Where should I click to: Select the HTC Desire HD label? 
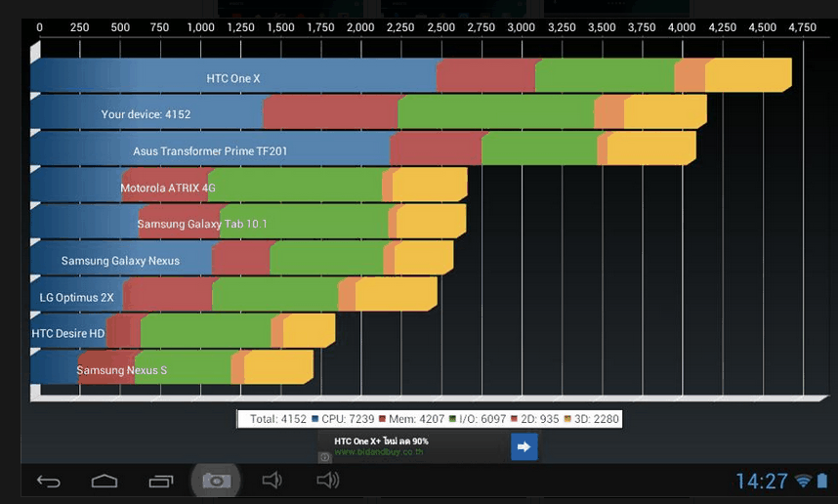pos(67,333)
